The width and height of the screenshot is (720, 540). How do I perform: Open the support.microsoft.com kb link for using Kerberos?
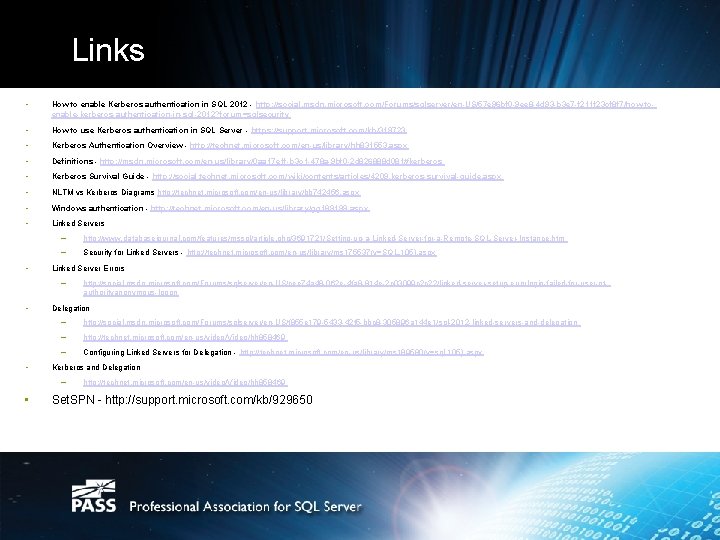pos(329,130)
